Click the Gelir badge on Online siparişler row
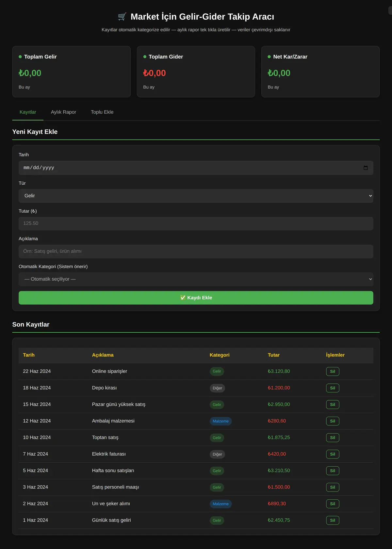The height and width of the screenshot is (549, 392). tap(217, 371)
